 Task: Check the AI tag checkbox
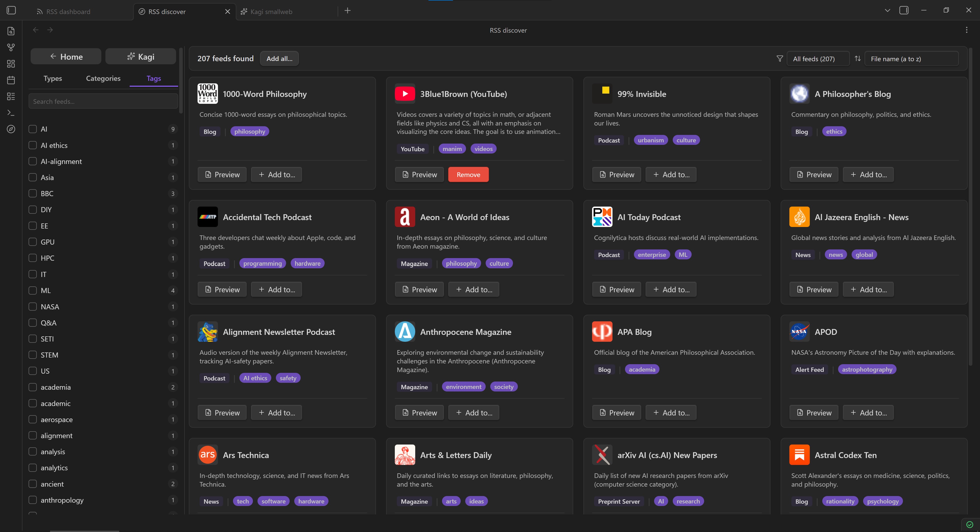tap(33, 129)
